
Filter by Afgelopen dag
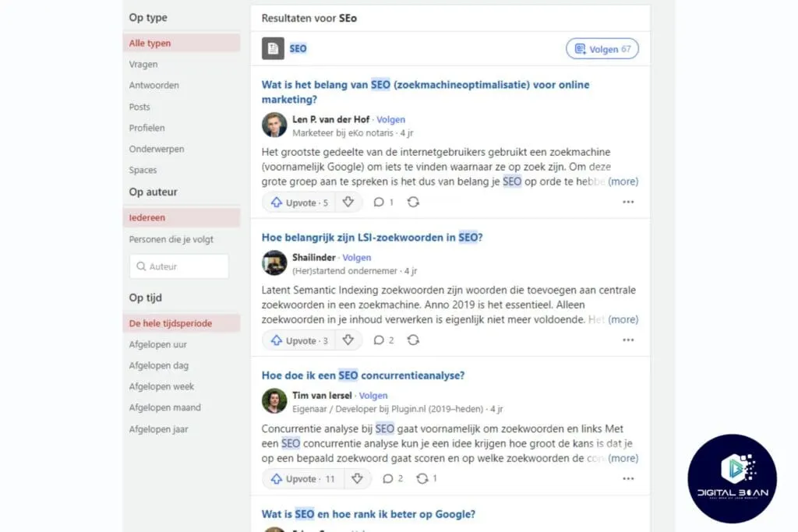pyautogui.click(x=158, y=365)
